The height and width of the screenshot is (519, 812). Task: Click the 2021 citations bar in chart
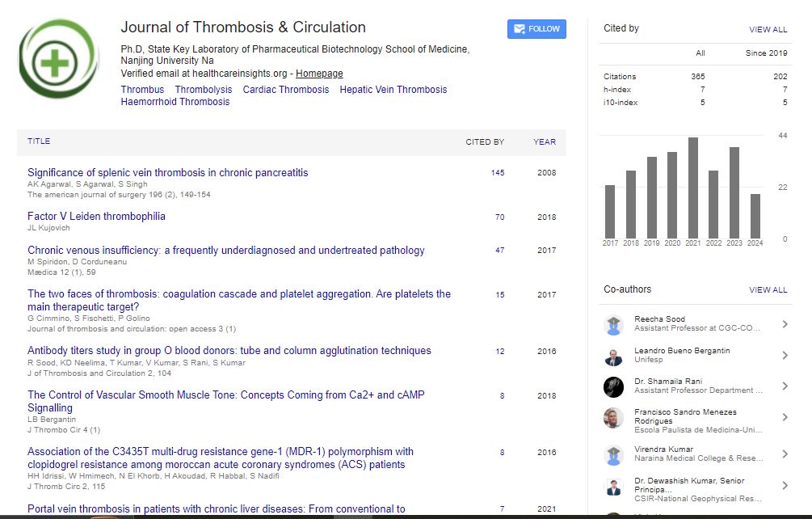(x=693, y=188)
